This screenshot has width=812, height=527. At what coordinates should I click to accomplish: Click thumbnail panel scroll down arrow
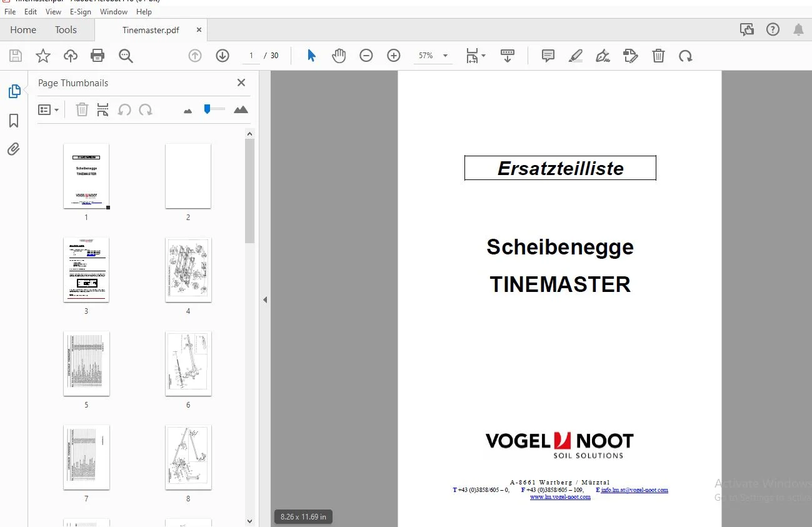(249, 521)
